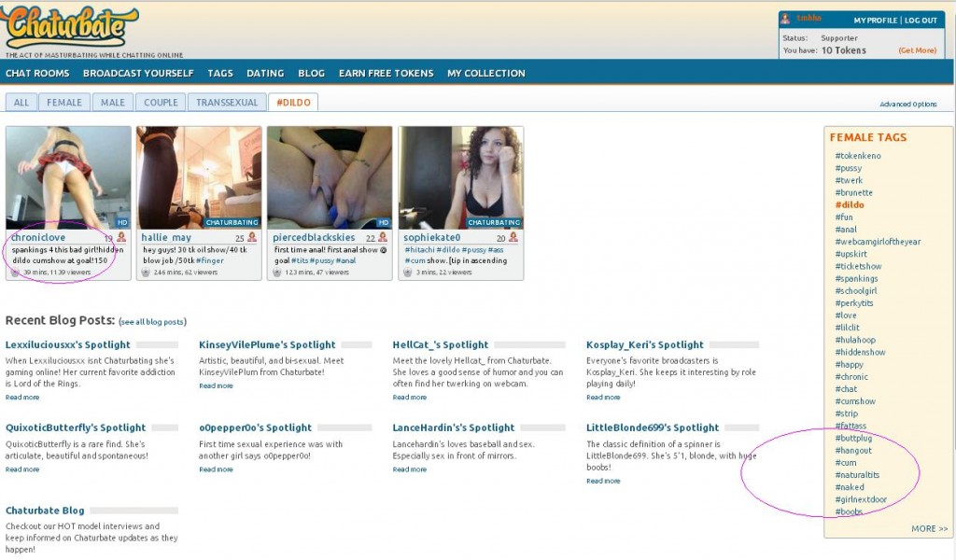Open Advanced Options

tap(907, 105)
